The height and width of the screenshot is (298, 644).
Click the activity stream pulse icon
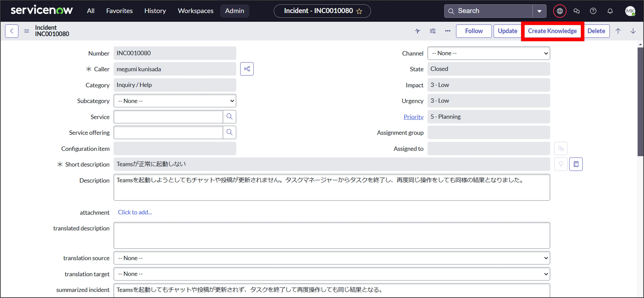(418, 31)
